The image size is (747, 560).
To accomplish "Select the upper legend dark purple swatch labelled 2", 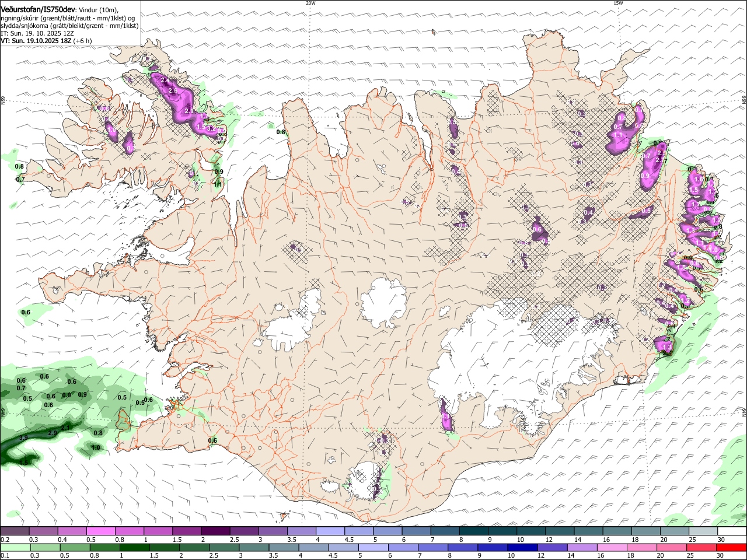I will [215, 531].
